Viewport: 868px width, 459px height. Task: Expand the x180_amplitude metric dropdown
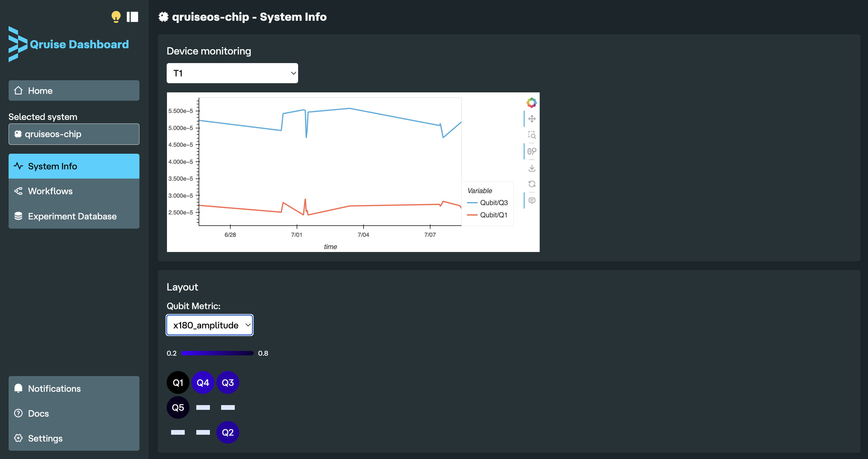pos(210,325)
